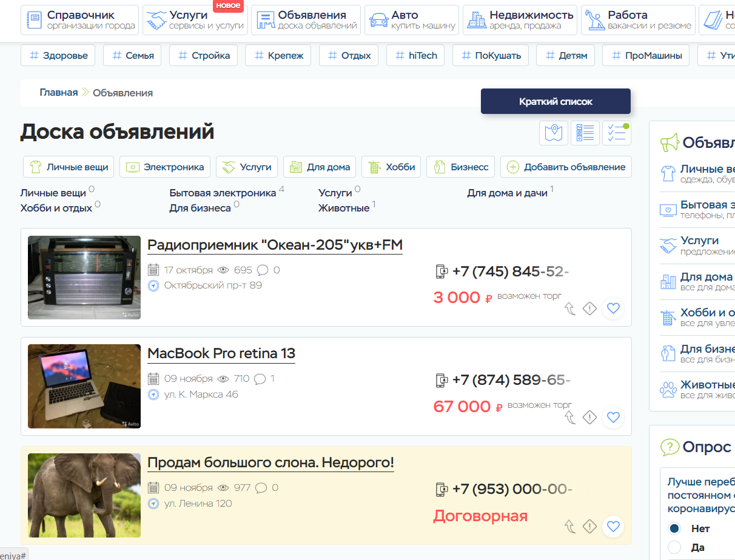Expand the Животные subcategory filter
Image resolution: width=735 pixels, height=560 pixels.
pos(343,208)
